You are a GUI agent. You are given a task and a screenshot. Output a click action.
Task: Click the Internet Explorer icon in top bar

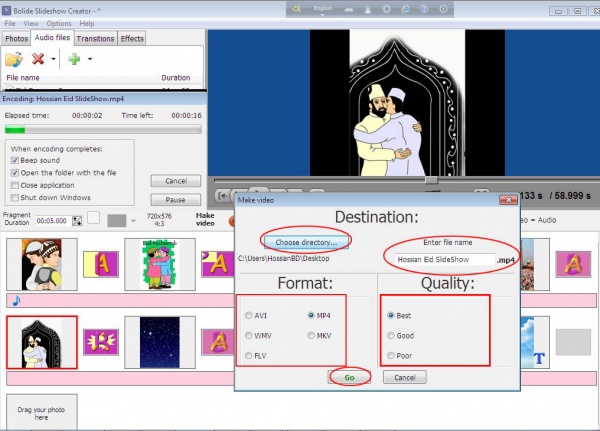pos(406,9)
